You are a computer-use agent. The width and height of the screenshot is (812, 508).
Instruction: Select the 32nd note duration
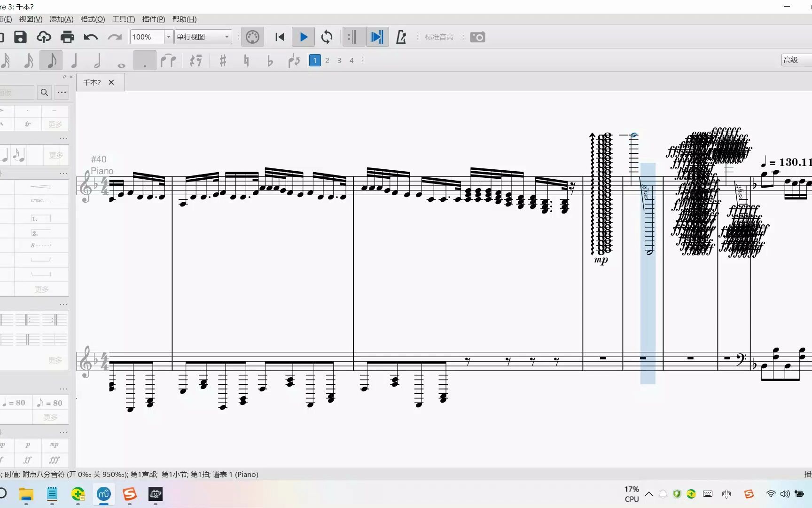click(x=6, y=61)
